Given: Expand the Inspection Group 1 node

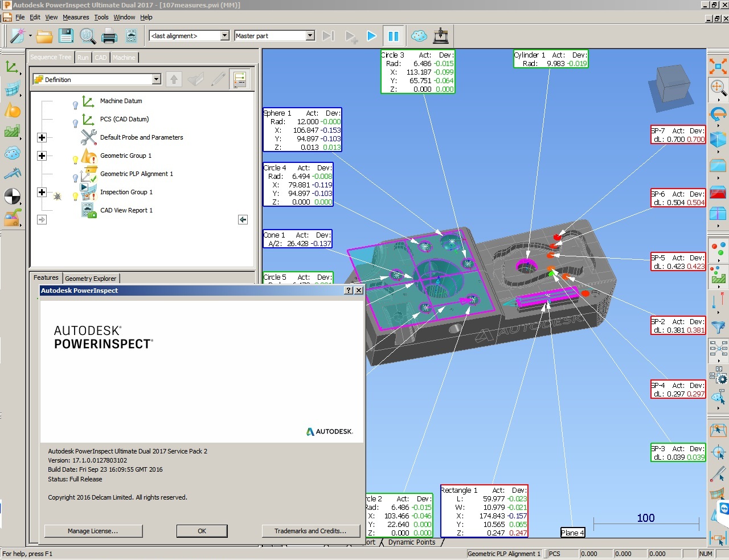Looking at the screenshot, I should click(x=42, y=192).
